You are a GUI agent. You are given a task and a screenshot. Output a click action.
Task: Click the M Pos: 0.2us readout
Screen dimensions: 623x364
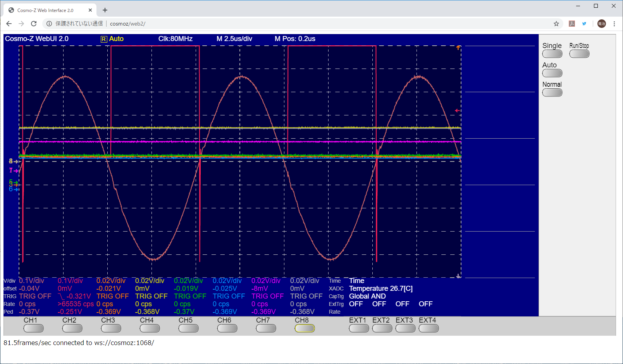tap(295, 39)
